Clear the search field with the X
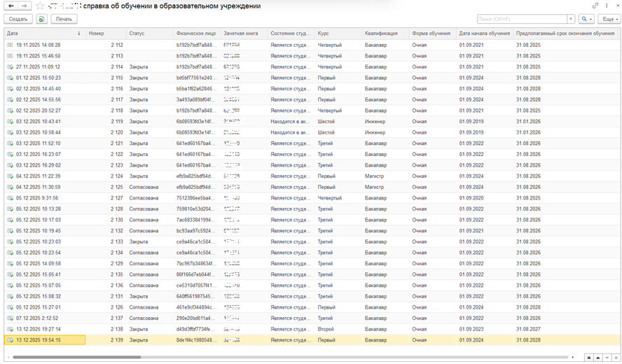Screen dimensions: 622x364 [571, 19]
